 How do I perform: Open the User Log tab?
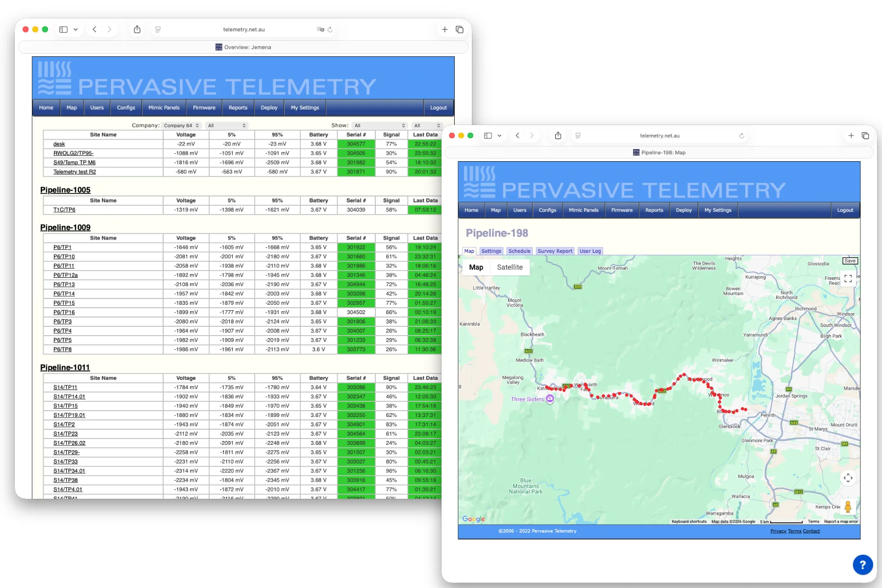pyautogui.click(x=590, y=251)
